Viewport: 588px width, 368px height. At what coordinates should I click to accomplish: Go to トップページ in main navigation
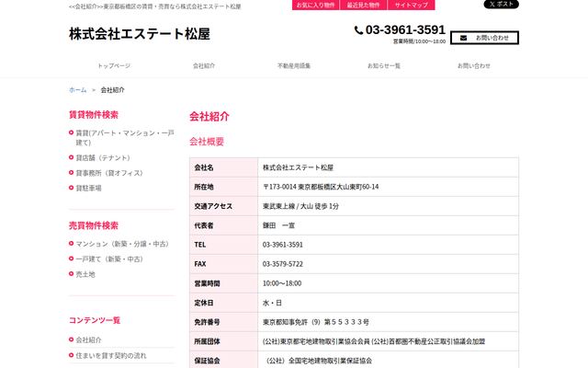point(114,65)
